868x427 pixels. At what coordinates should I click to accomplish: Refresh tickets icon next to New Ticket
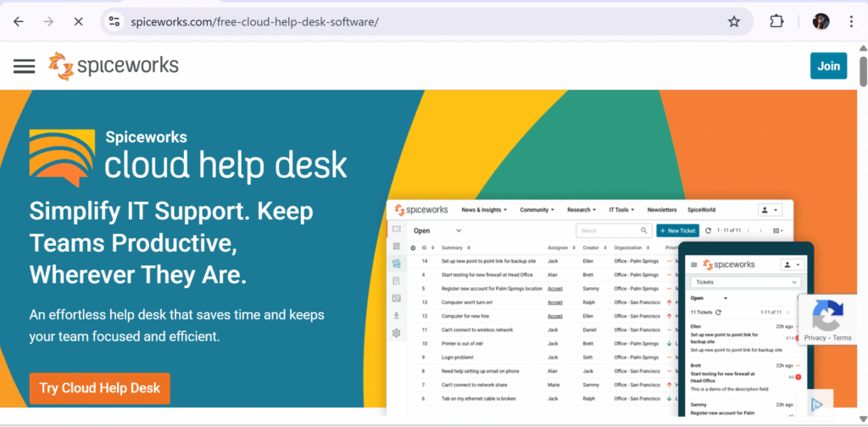click(x=708, y=230)
